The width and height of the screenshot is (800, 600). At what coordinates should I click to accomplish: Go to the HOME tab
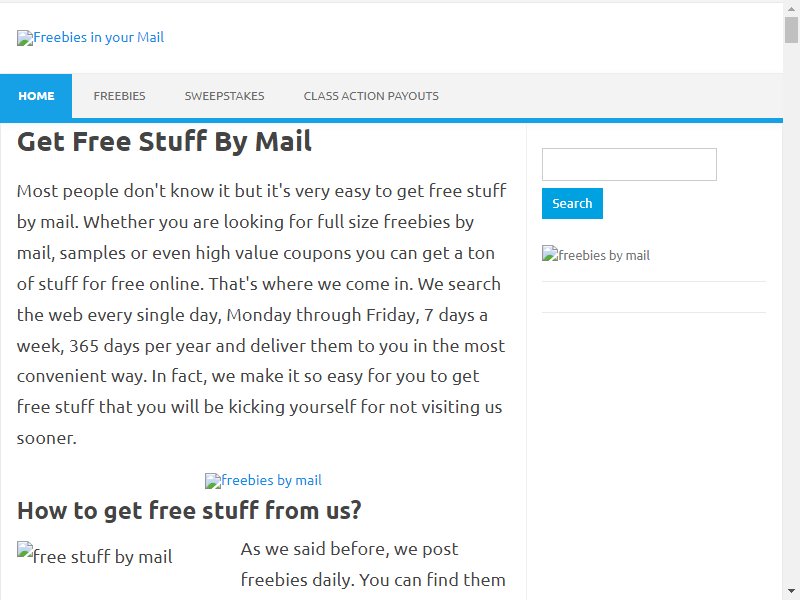tap(36, 96)
